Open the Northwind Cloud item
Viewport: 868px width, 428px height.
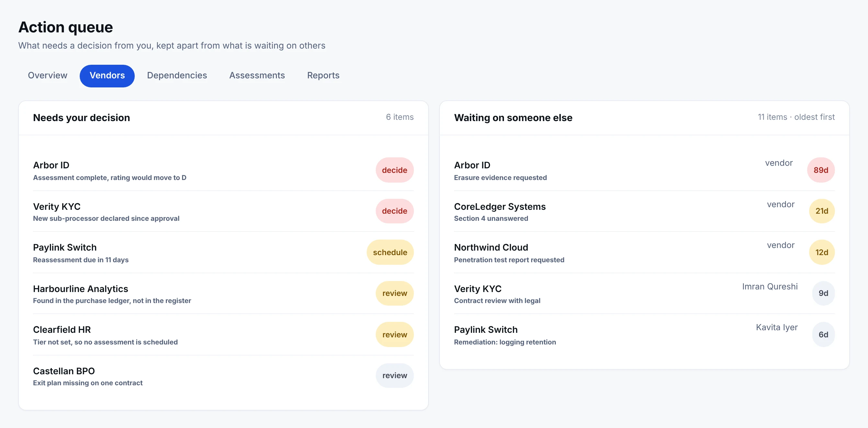644,253
